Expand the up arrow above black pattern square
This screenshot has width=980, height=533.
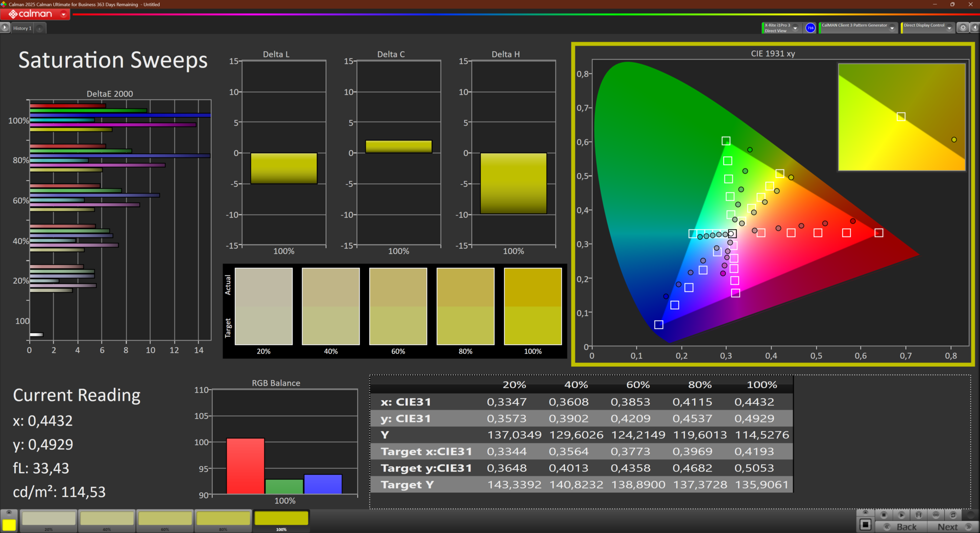click(x=865, y=513)
